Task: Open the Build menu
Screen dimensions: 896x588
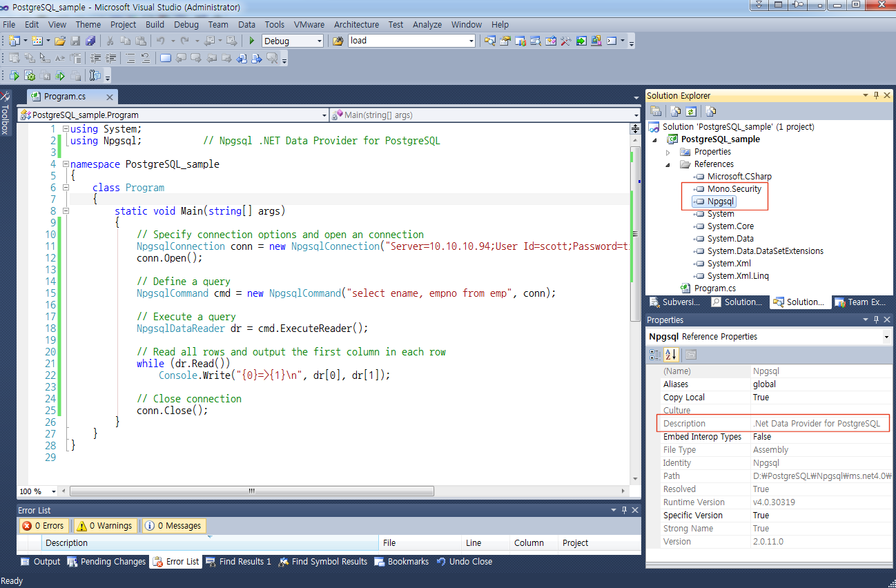Action: (155, 24)
